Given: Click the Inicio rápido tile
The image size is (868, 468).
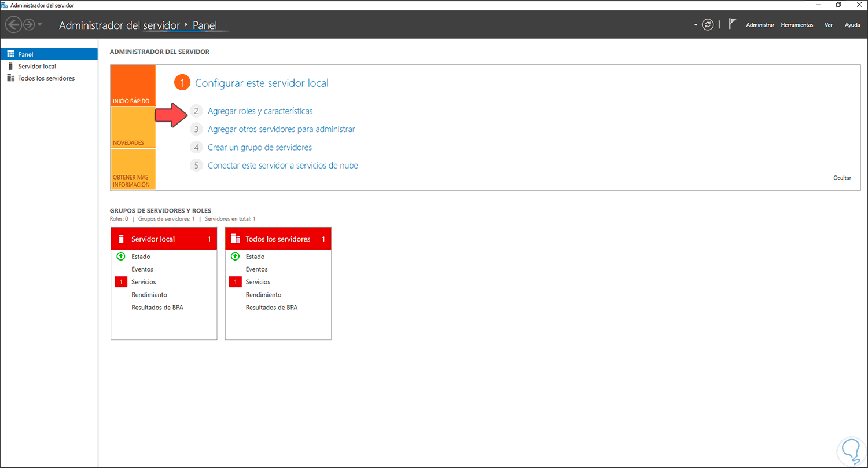Looking at the screenshot, I should click(133, 86).
